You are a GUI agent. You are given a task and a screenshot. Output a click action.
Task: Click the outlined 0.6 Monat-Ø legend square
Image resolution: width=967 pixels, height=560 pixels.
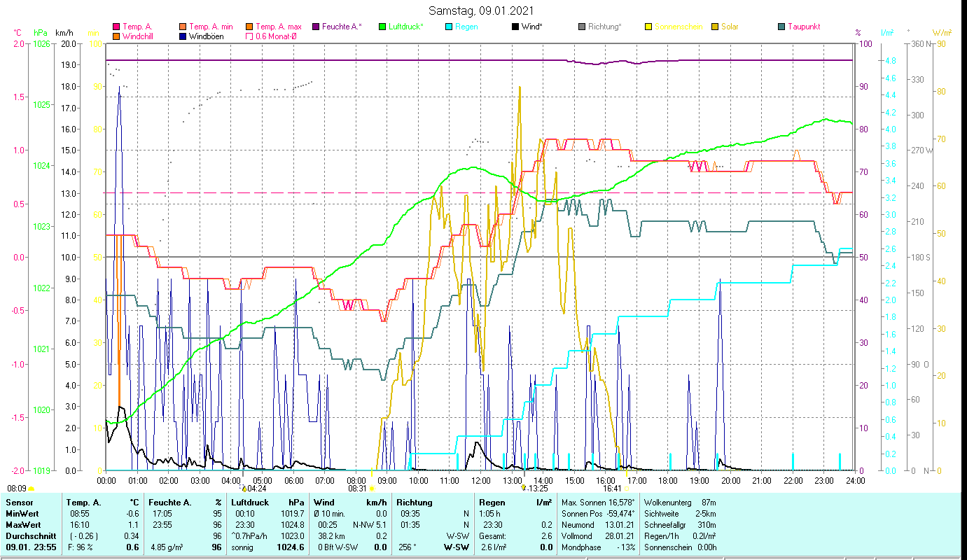click(x=249, y=36)
